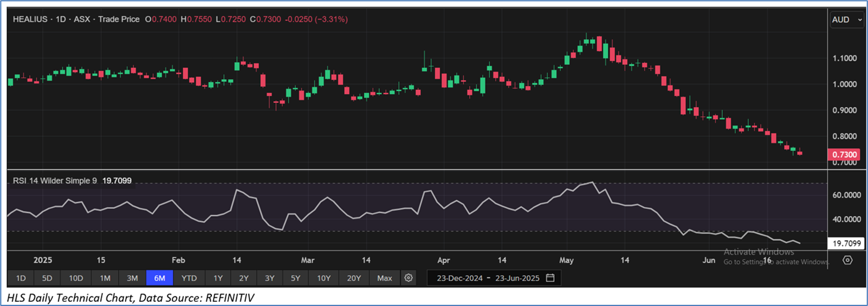
Task: Pick the 3M time range
Action: point(132,278)
